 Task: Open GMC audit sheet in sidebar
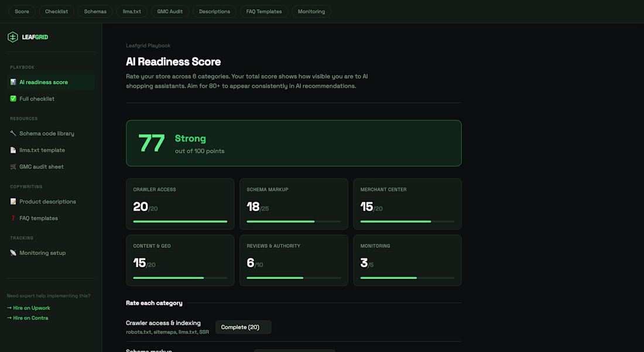[x=51, y=167]
